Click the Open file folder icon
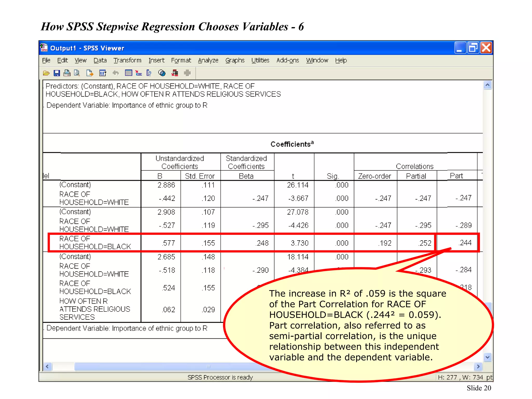Screen dimensions: 532x399 pyautogui.click(x=46, y=73)
